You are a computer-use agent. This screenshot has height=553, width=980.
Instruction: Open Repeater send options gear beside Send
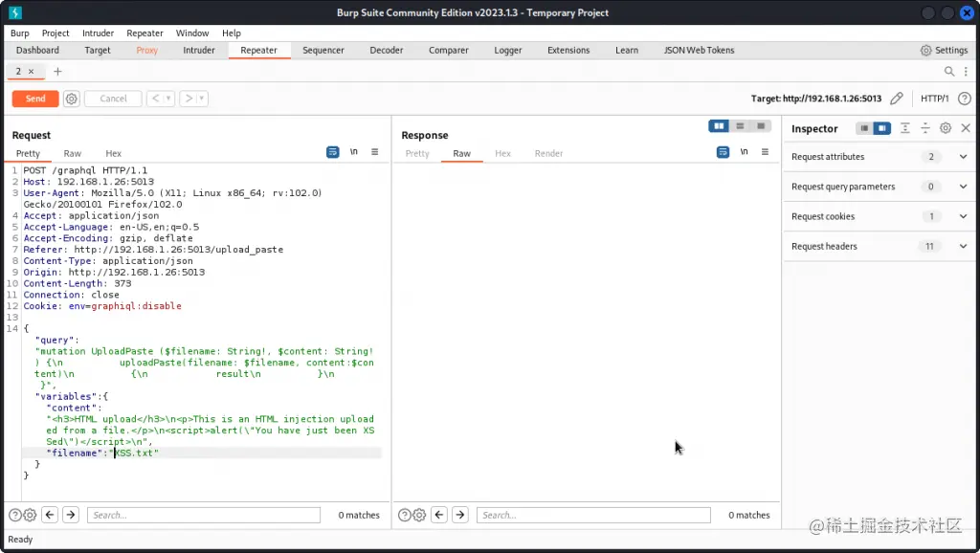71,99
